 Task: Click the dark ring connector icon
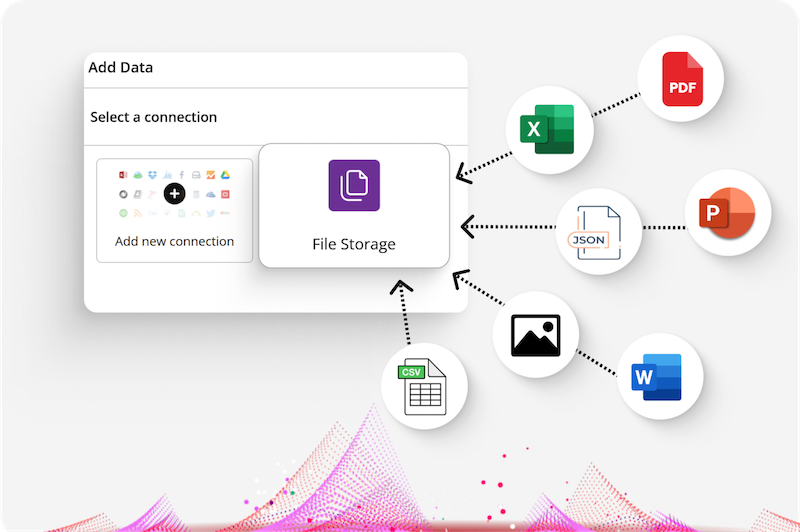pyautogui.click(x=123, y=194)
